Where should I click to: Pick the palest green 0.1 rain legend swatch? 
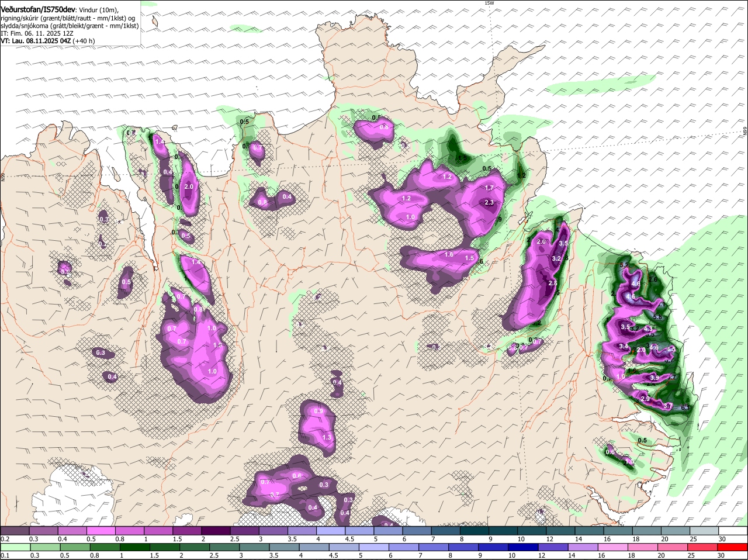point(15,547)
